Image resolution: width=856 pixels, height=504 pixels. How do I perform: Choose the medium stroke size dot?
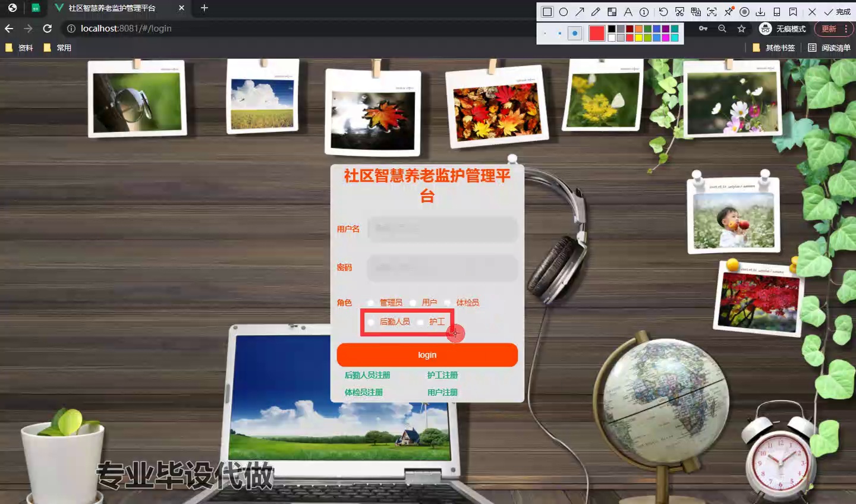pos(560,33)
